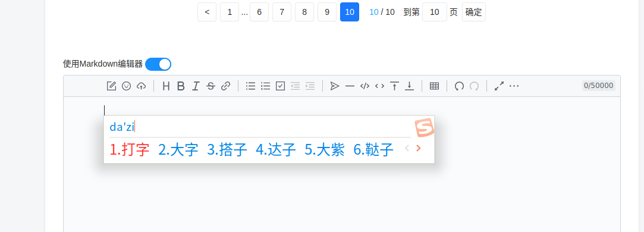644x232 pixels.
Task: Insert an unordered bullet list
Action: click(250, 86)
